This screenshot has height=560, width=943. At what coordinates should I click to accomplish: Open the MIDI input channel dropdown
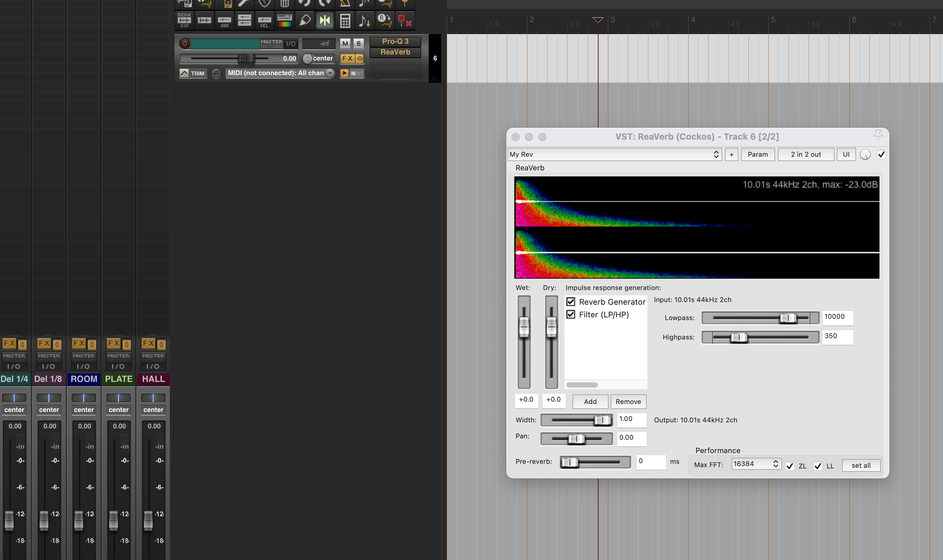pos(330,73)
